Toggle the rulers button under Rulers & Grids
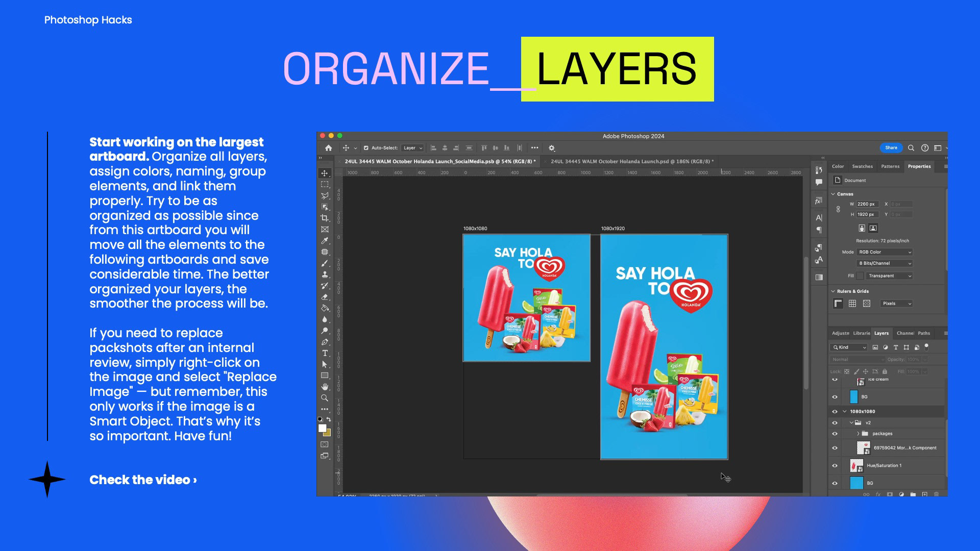Viewport: 980px width, 551px height. [838, 304]
